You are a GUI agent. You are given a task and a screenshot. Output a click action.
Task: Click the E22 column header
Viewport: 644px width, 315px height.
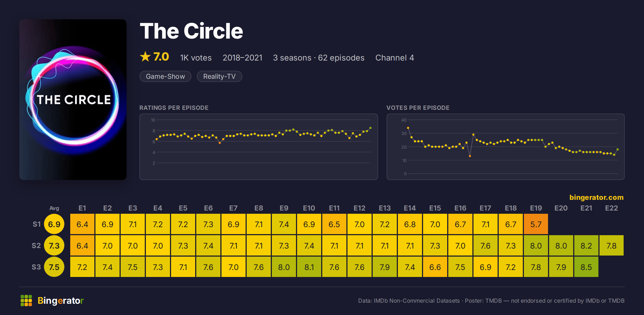pos(612,208)
